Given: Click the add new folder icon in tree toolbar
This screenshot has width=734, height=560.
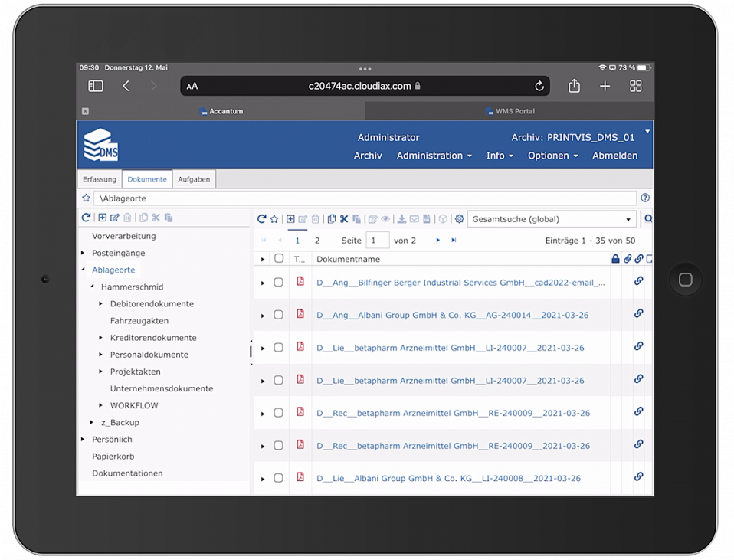Looking at the screenshot, I should tap(102, 218).
